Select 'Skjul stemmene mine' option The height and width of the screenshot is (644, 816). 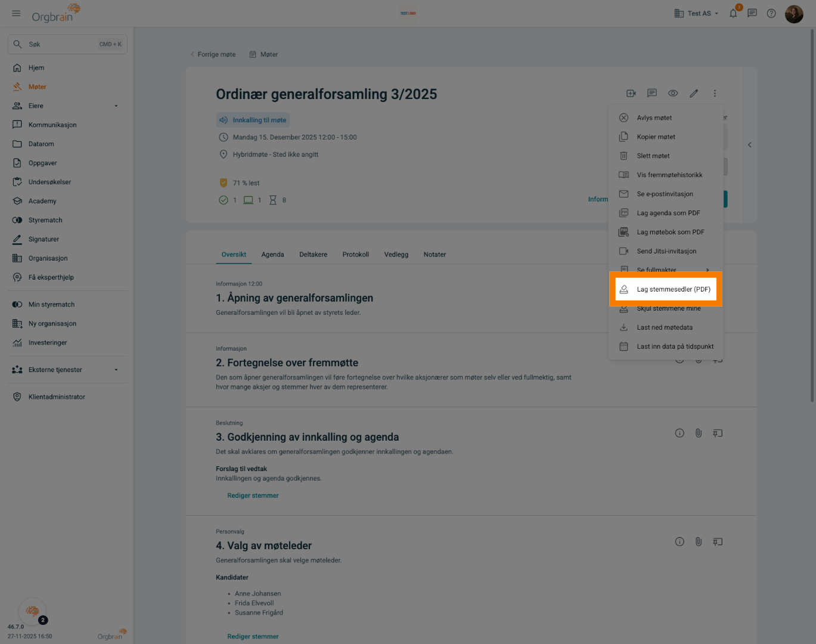pos(668,309)
